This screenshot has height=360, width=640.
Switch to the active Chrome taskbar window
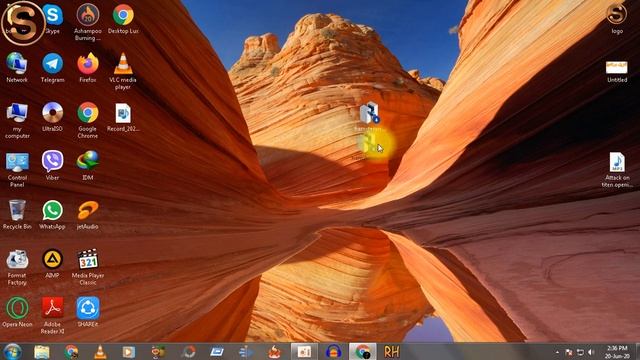362,351
